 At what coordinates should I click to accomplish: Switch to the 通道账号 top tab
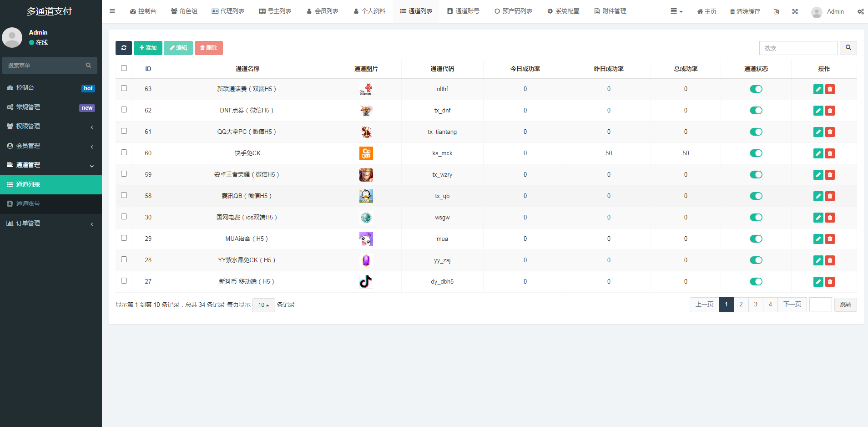(x=463, y=11)
